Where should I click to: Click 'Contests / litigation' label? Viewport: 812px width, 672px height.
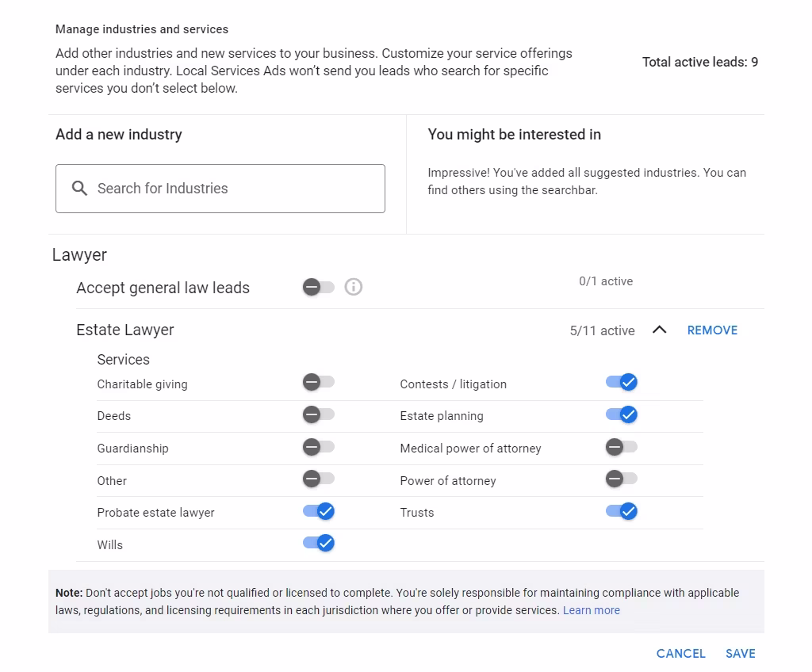coord(453,384)
